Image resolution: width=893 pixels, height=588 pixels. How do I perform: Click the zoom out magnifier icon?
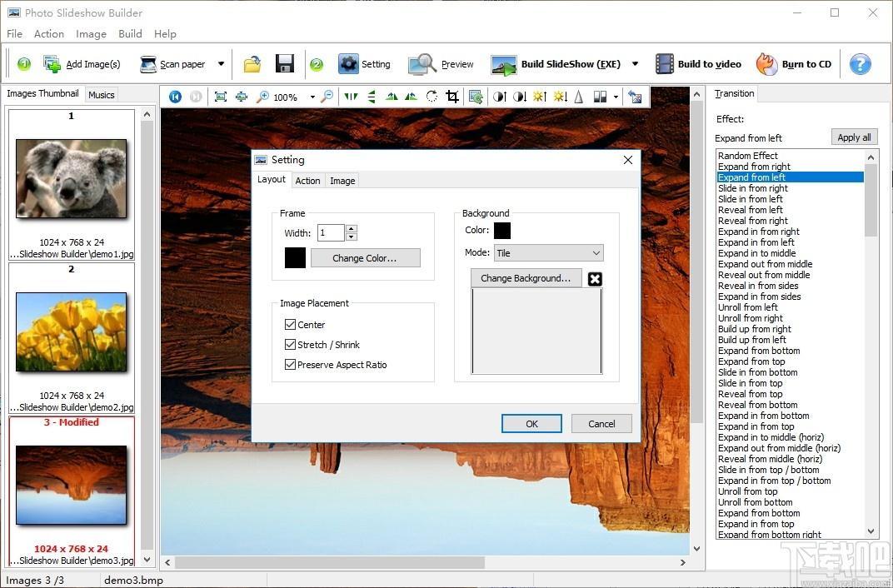(327, 97)
